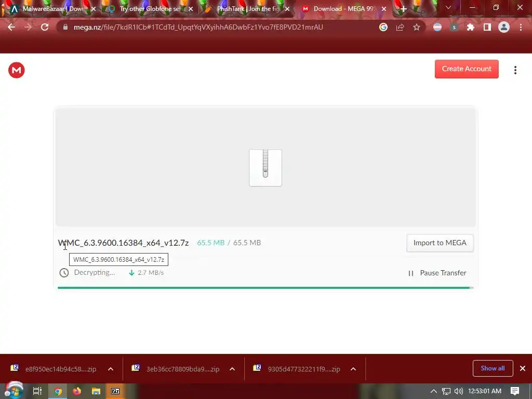The height and width of the screenshot is (399, 532).
Task: Open Chrome three-dot menu
Action: 521,27
